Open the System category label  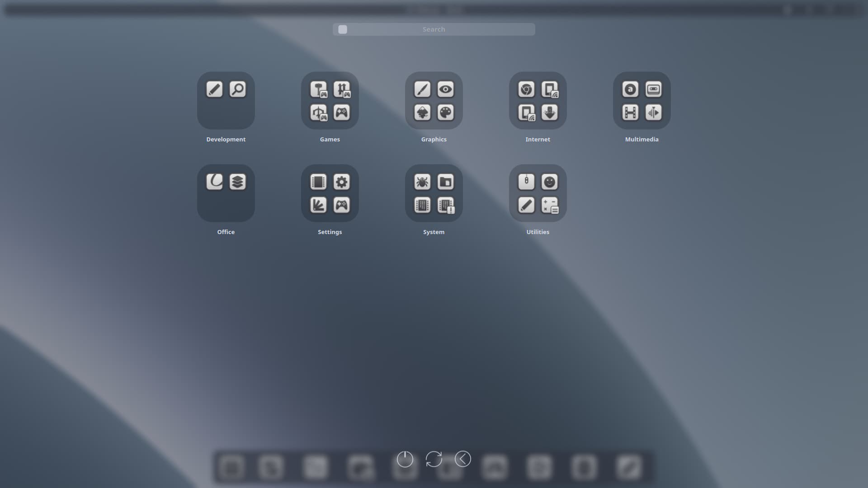(x=434, y=232)
